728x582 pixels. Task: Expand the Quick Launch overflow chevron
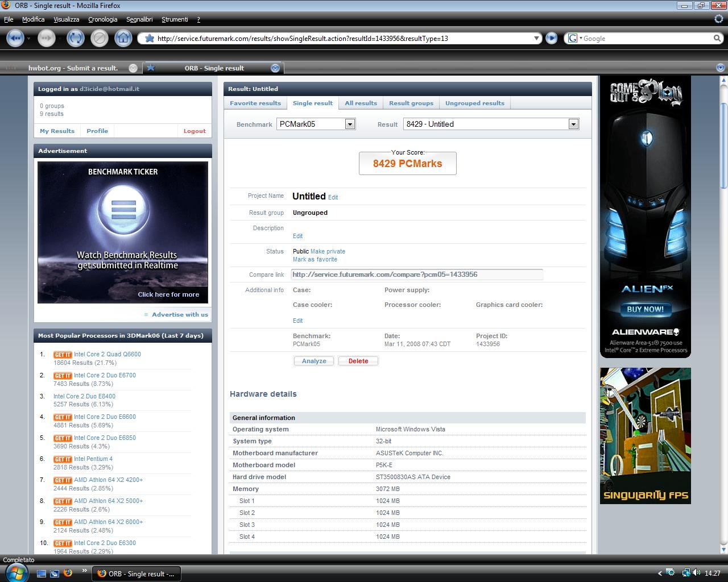tap(85, 570)
